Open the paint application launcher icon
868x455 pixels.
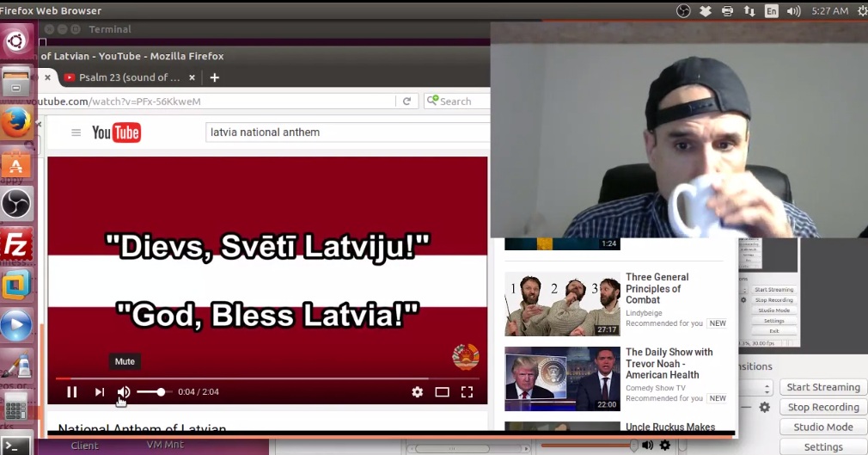pyautogui.click(x=15, y=367)
